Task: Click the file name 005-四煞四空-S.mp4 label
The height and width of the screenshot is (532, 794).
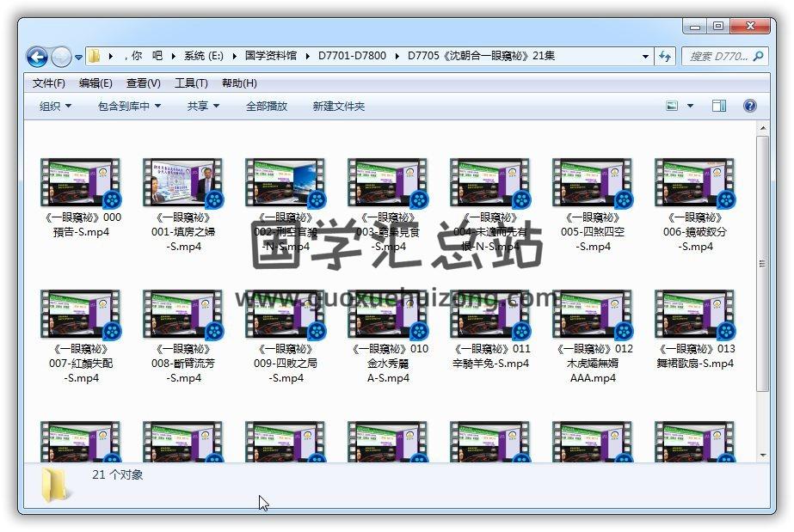Action: (x=593, y=231)
